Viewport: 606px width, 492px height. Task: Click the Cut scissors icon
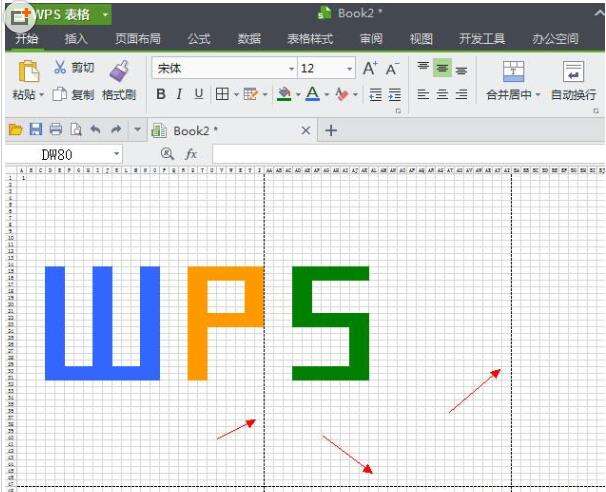tap(60, 67)
